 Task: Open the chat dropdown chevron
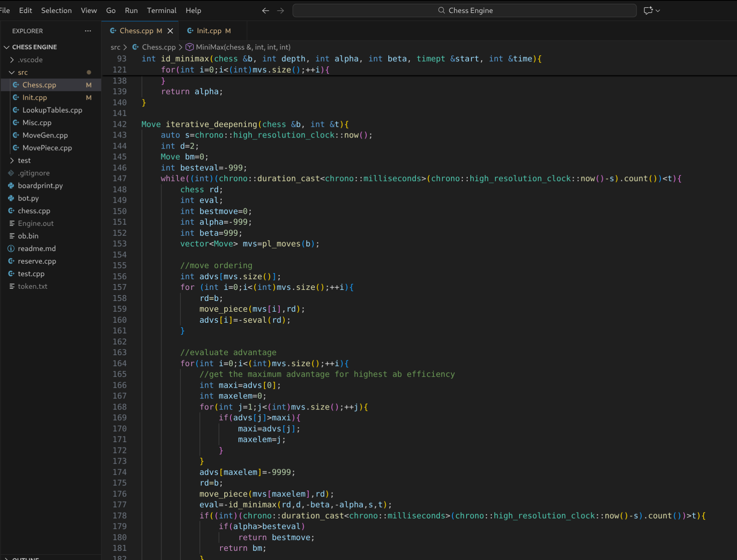pyautogui.click(x=658, y=11)
